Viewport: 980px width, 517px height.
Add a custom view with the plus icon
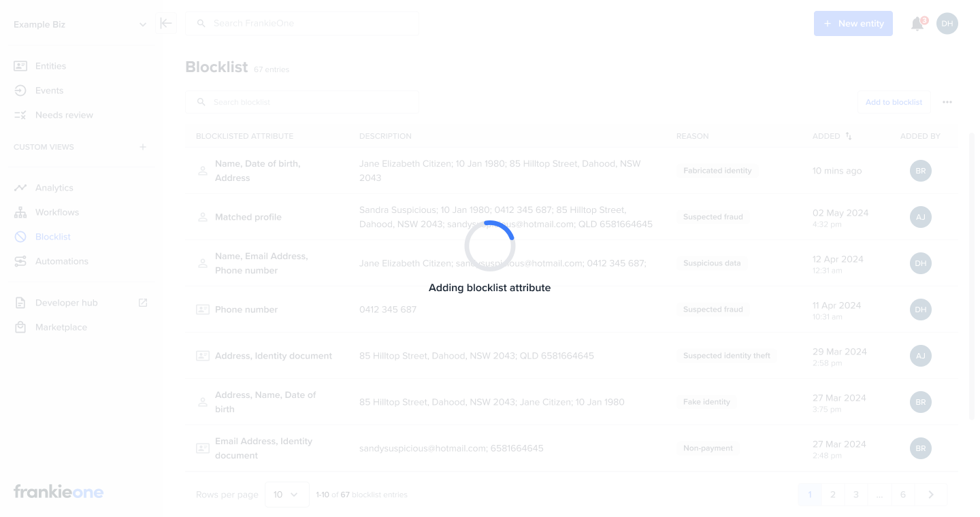(143, 147)
